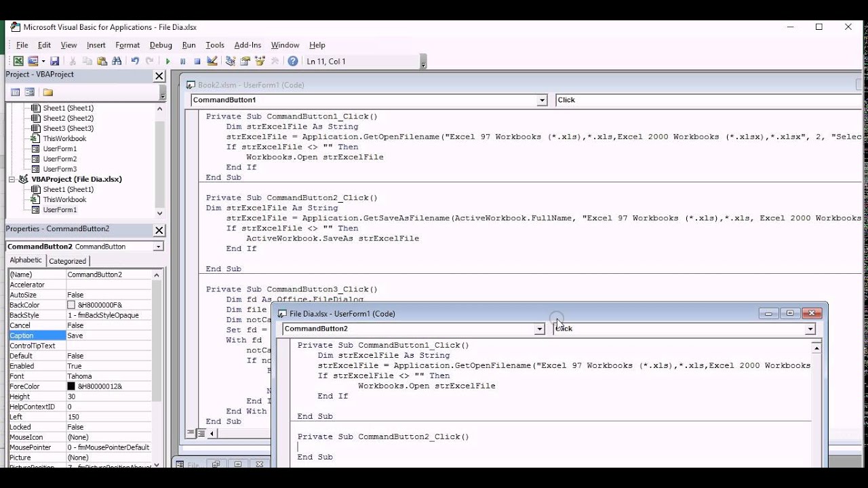Toggle Design Mode icon in toolbar
This screenshot has width=868, height=488.
[x=212, y=61]
